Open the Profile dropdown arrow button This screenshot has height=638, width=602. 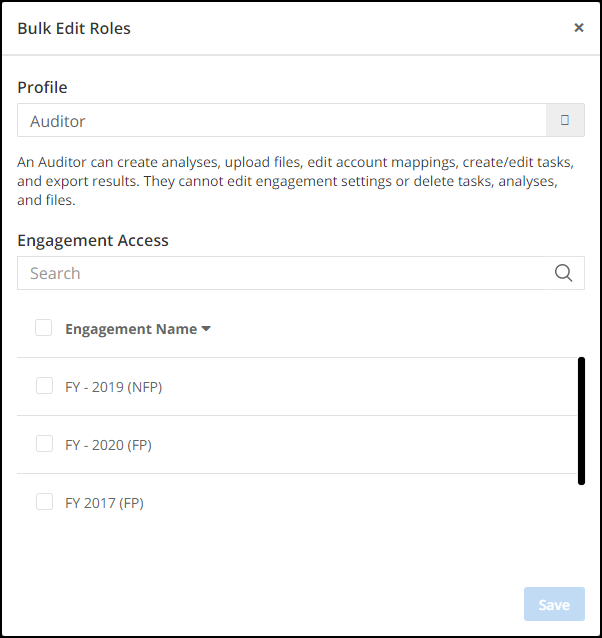pos(565,120)
